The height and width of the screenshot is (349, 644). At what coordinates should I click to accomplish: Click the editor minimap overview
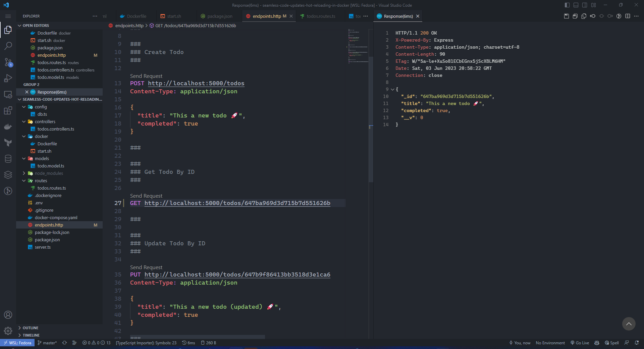coord(358,47)
